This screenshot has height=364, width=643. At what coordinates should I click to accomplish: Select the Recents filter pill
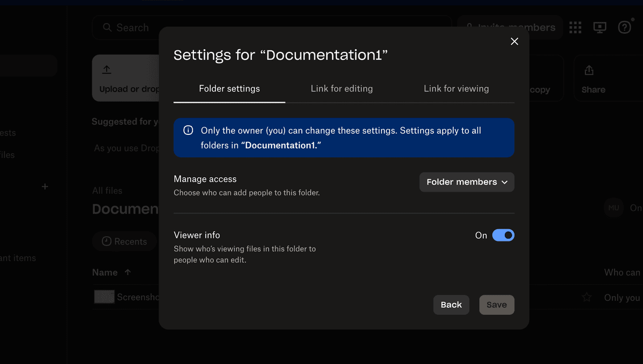pyautogui.click(x=124, y=241)
